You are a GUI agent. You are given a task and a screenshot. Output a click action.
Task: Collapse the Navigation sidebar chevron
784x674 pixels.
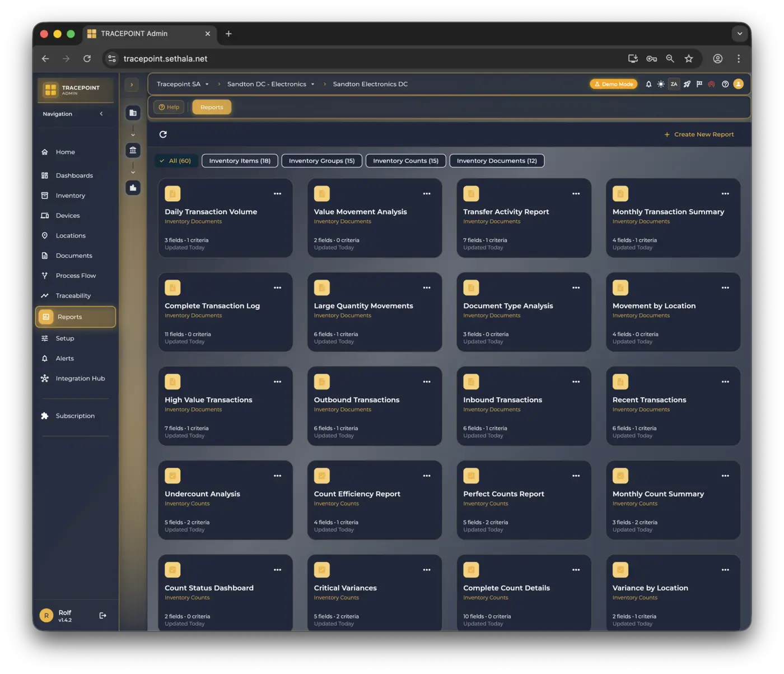point(101,114)
